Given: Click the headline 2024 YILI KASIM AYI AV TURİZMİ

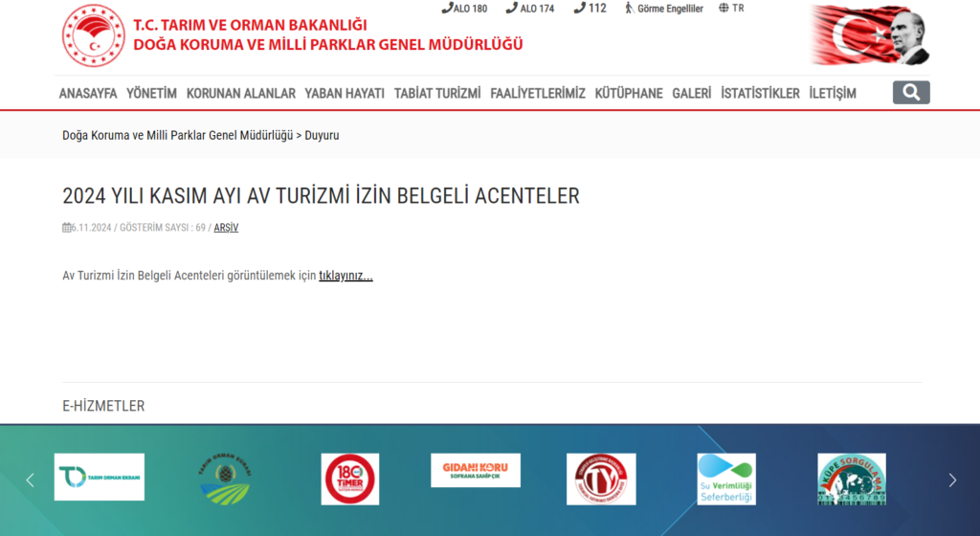Looking at the screenshot, I should (x=321, y=195).
